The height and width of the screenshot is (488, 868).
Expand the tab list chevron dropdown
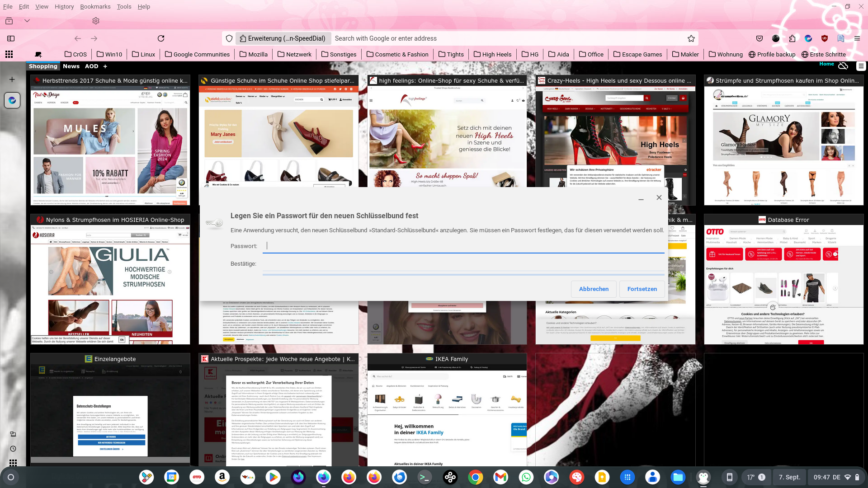coord(27,21)
